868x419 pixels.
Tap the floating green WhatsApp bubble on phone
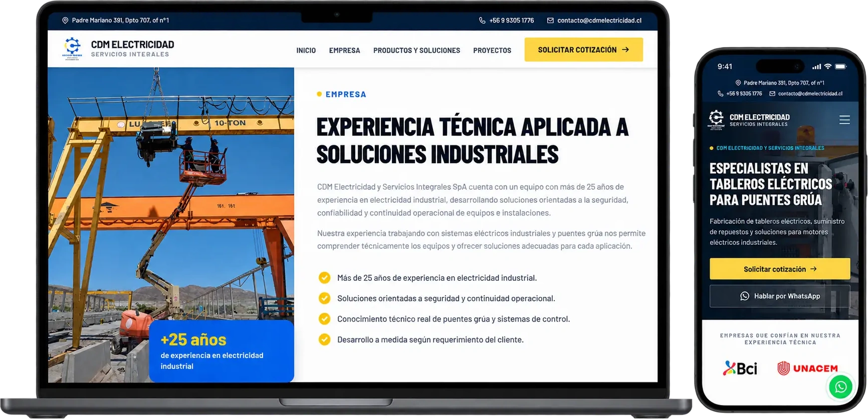(x=840, y=387)
